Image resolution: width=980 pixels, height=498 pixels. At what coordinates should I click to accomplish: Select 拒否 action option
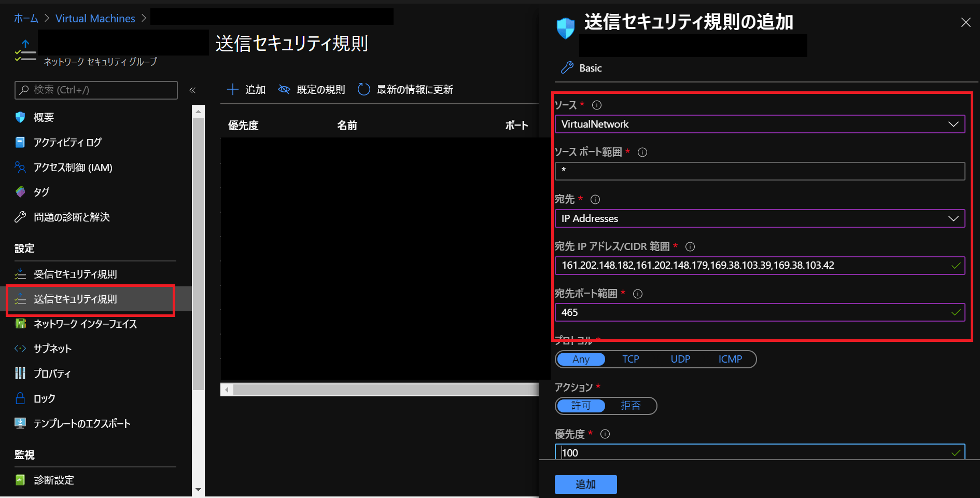click(631, 406)
